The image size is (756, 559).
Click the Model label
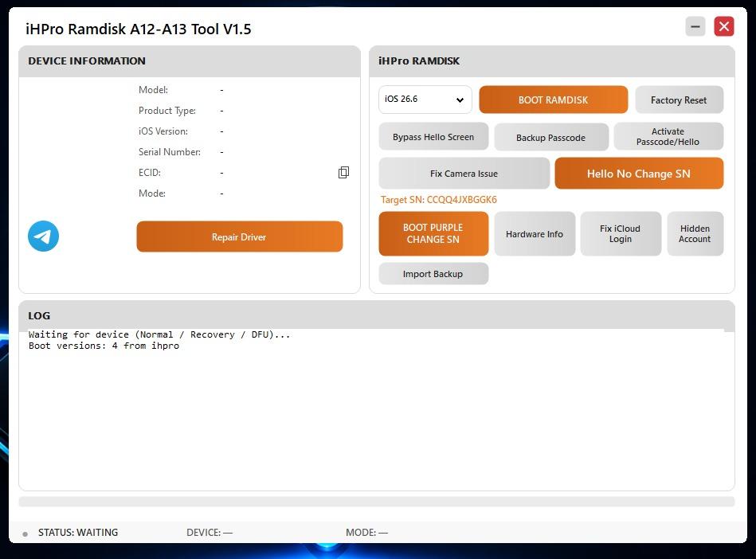[x=153, y=90]
